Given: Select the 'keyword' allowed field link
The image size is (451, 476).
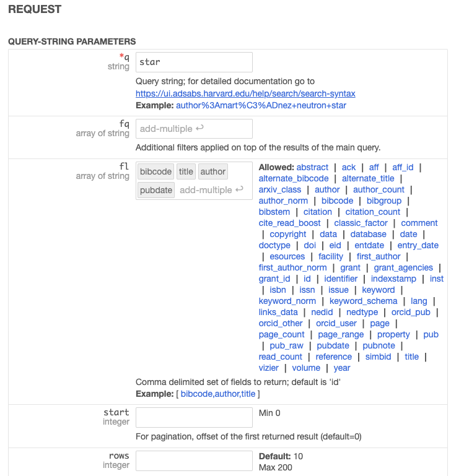Looking at the screenshot, I should 379,290.
